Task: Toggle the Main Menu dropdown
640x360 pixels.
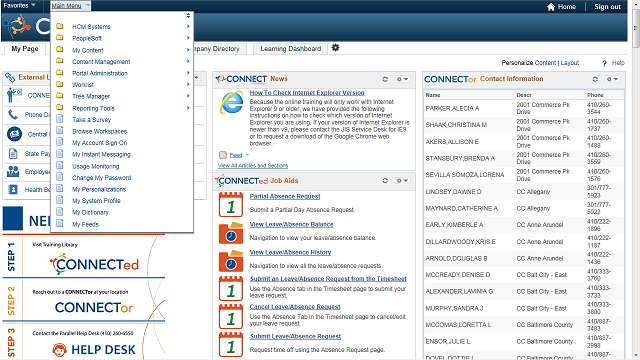Action: pyautogui.click(x=70, y=6)
